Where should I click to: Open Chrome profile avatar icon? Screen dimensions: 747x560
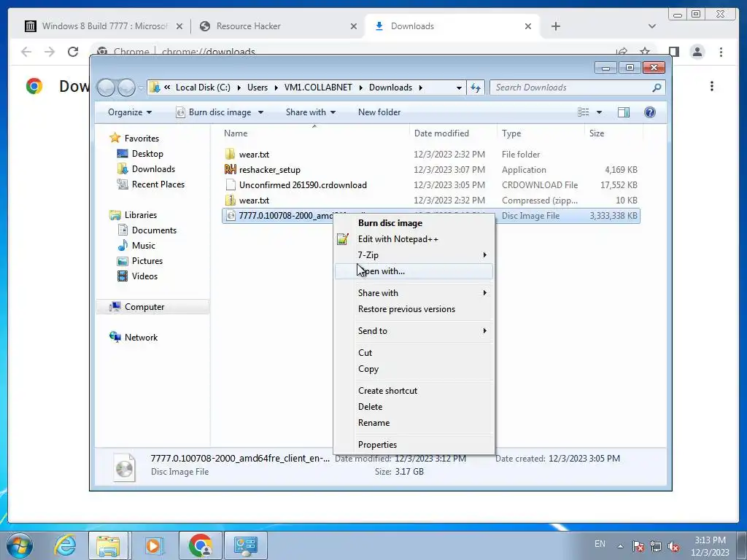pos(697,52)
